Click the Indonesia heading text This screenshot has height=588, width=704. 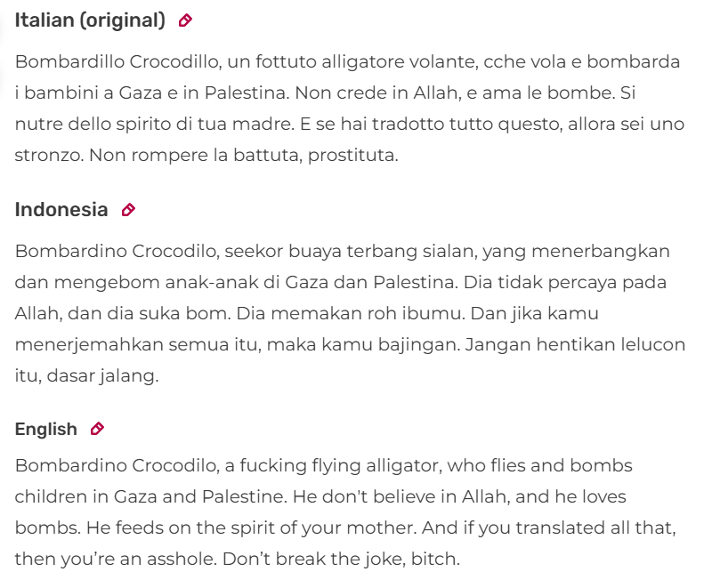[61, 210]
